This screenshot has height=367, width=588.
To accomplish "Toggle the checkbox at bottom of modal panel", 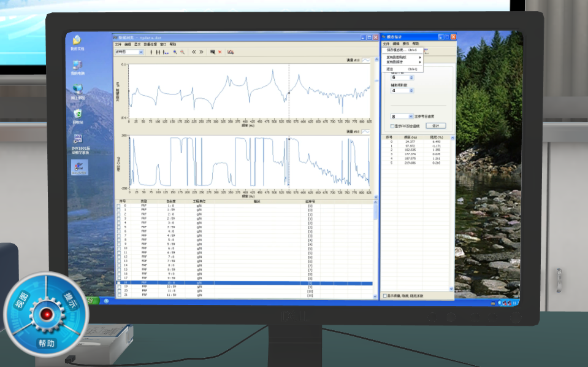I will [x=384, y=295].
